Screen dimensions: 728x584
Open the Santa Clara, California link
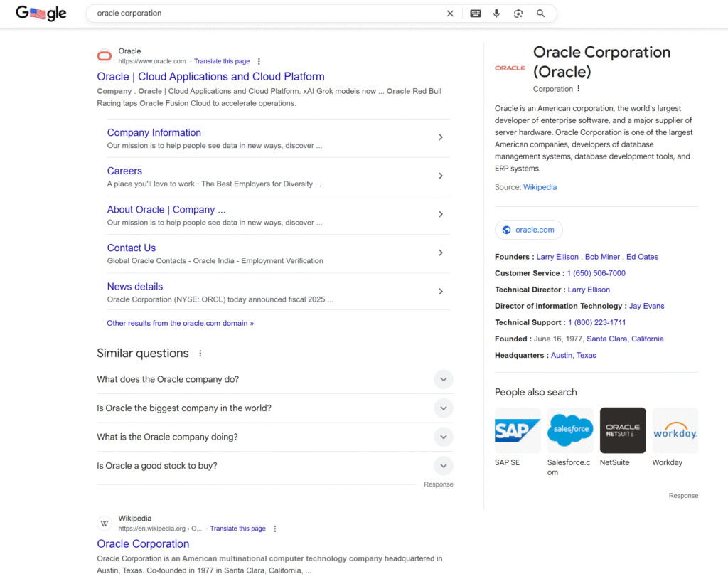pyautogui.click(x=626, y=339)
